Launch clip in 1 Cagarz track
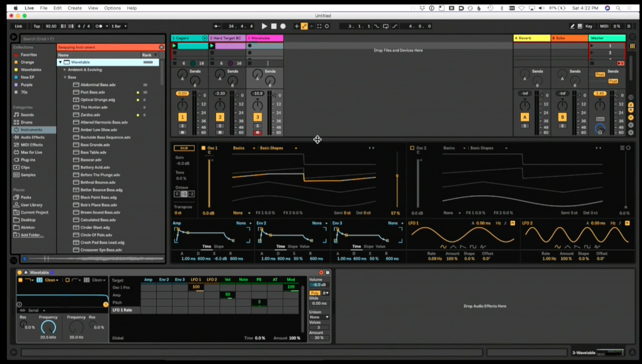The height and width of the screenshot is (364, 642). [x=175, y=46]
